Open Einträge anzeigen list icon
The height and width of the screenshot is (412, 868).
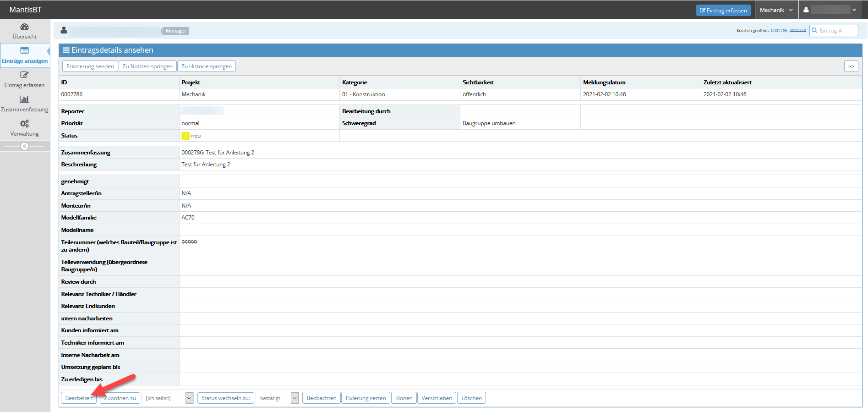[x=25, y=51]
